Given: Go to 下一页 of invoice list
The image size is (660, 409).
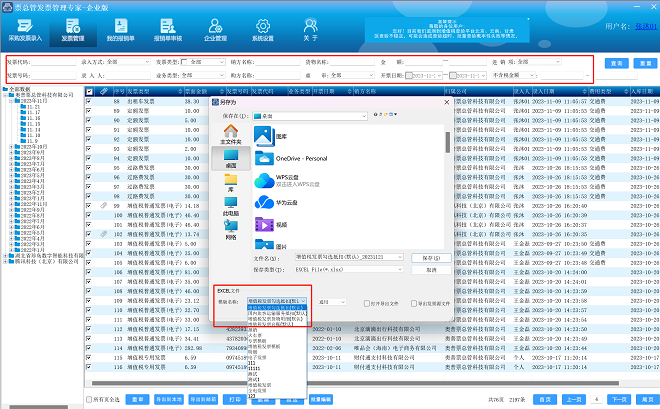Looking at the screenshot, I should pyautogui.click(x=618, y=398).
